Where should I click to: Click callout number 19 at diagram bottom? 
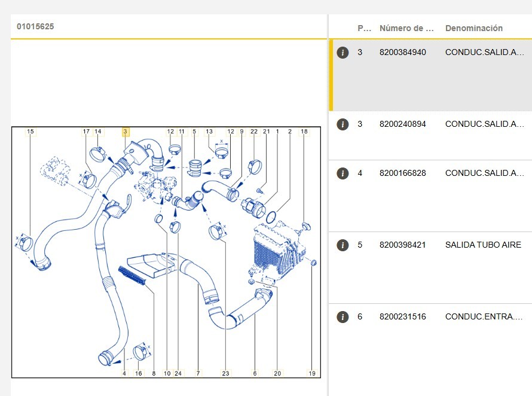pyautogui.click(x=311, y=373)
